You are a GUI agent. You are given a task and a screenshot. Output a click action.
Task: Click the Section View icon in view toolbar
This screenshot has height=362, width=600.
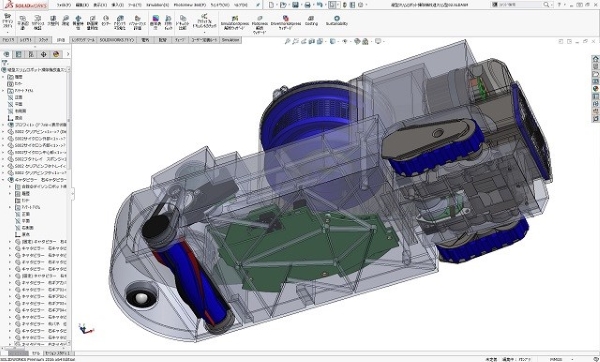tap(312, 41)
